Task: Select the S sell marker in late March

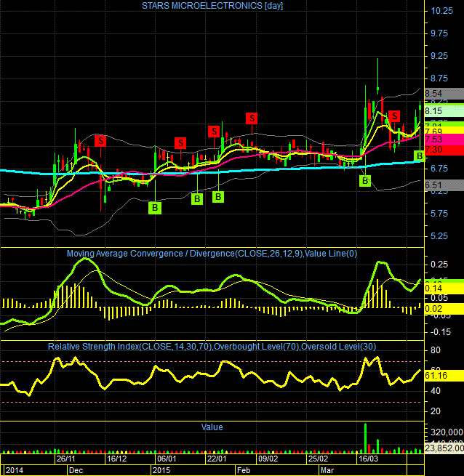Action: pos(394,116)
